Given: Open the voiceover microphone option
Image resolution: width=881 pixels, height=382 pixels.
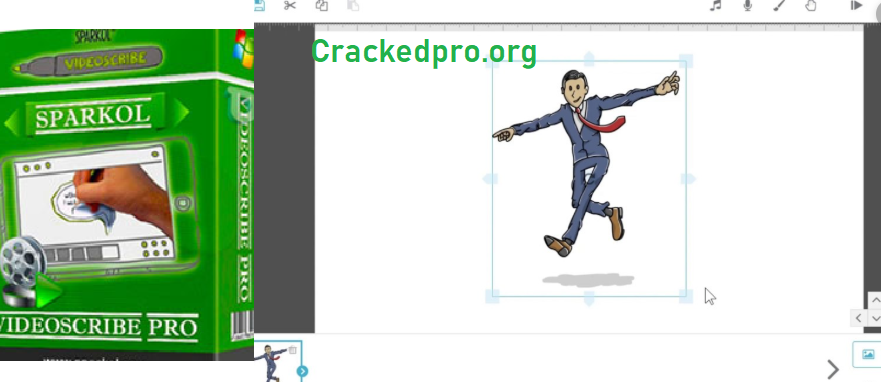Looking at the screenshot, I should (747, 5).
